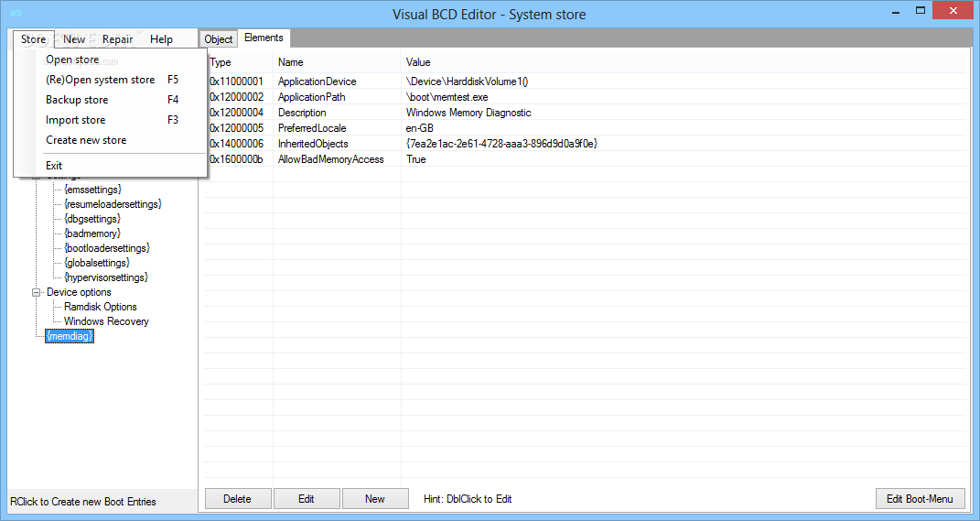The width and height of the screenshot is (980, 521).
Task: Choose Import store menu entry
Action: pyautogui.click(x=76, y=119)
